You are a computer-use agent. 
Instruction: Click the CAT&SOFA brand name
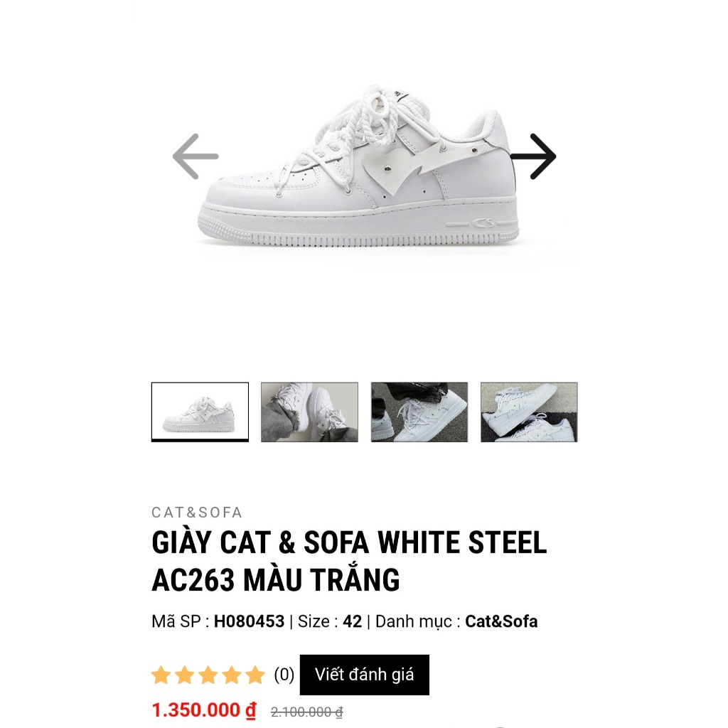196,512
